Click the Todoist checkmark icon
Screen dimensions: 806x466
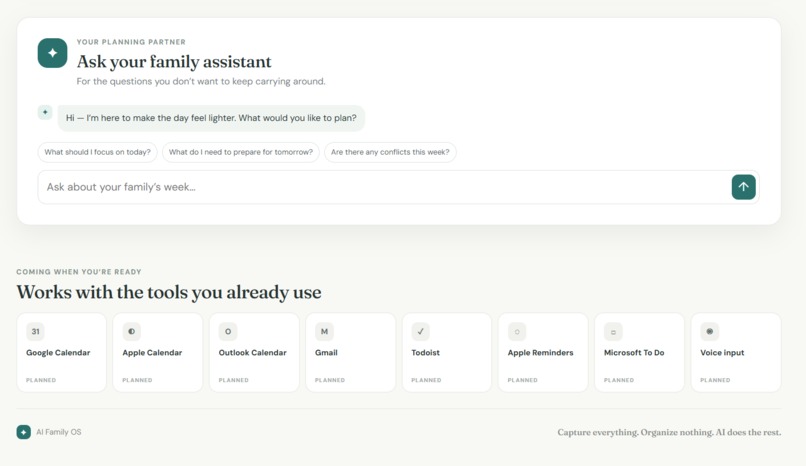(x=420, y=331)
